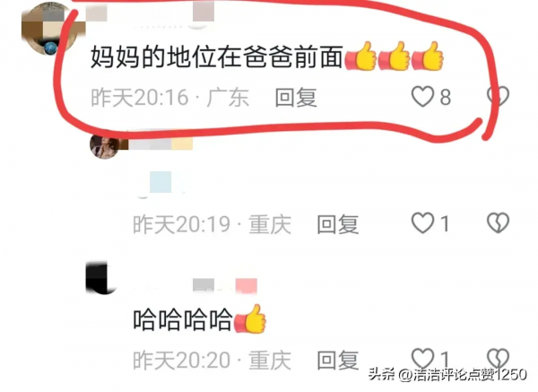Screen dimensions: 538x392
Task: Reply to the 20:19 Chongqing comment
Action: [338, 224]
